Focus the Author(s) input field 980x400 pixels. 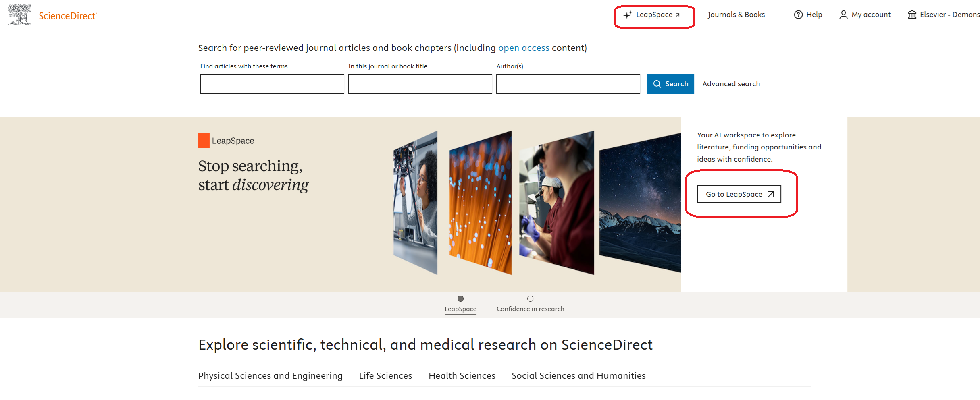[568, 84]
